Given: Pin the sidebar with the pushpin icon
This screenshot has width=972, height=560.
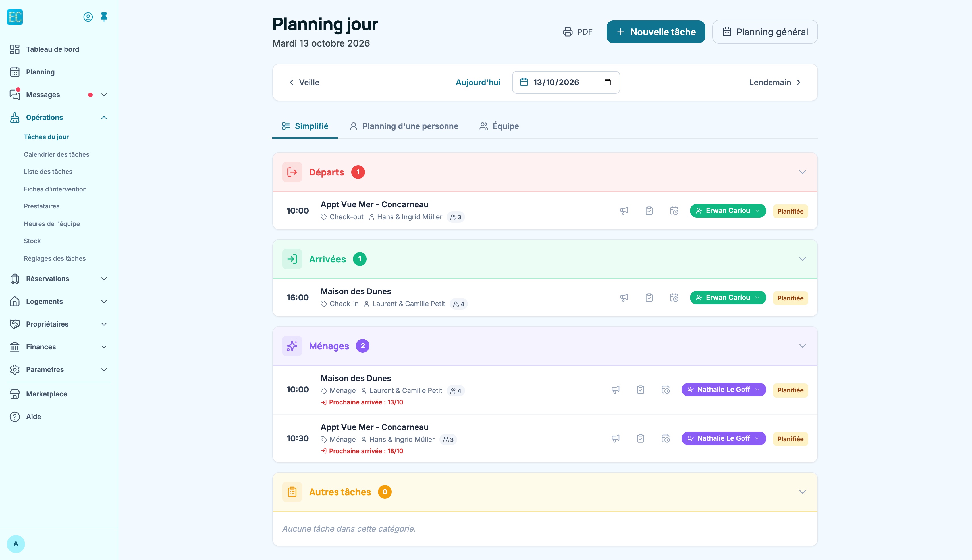Looking at the screenshot, I should pos(104,17).
